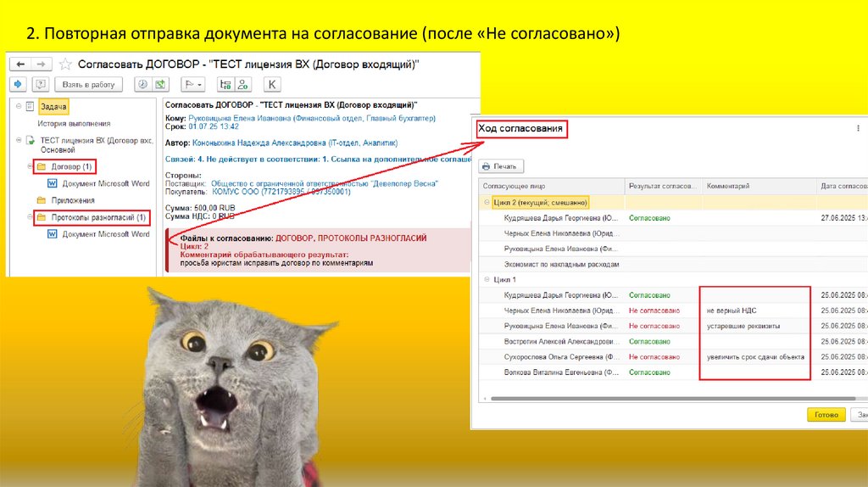The image size is (868, 487).
Task: Select the Востротин Алексей Александрович row
Action: (673, 341)
